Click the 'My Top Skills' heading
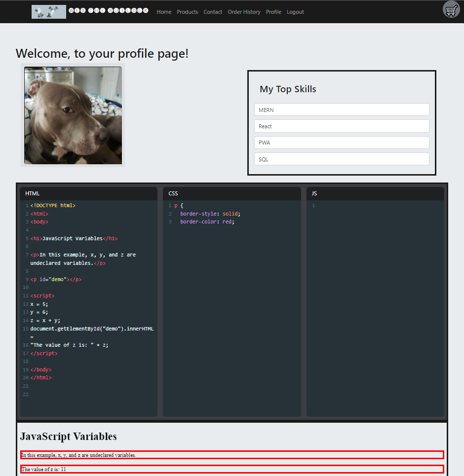 [288, 89]
